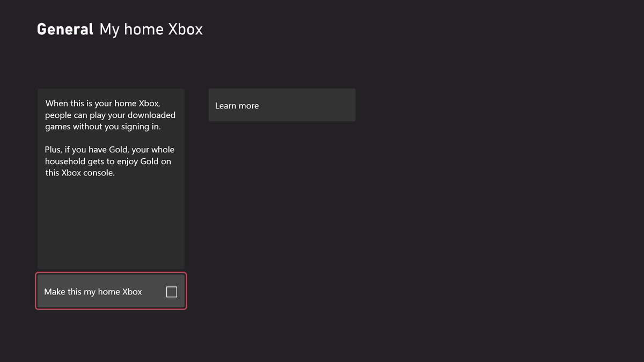
Task: Highlight the General My home Xbox header
Action: point(119,29)
